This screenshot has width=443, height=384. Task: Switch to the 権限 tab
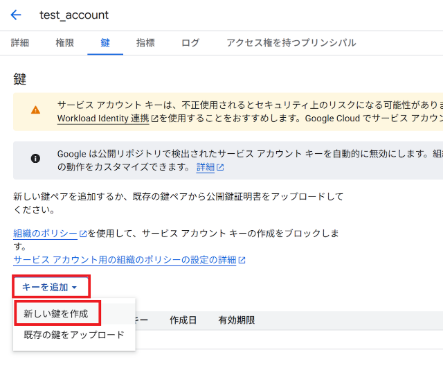65,43
